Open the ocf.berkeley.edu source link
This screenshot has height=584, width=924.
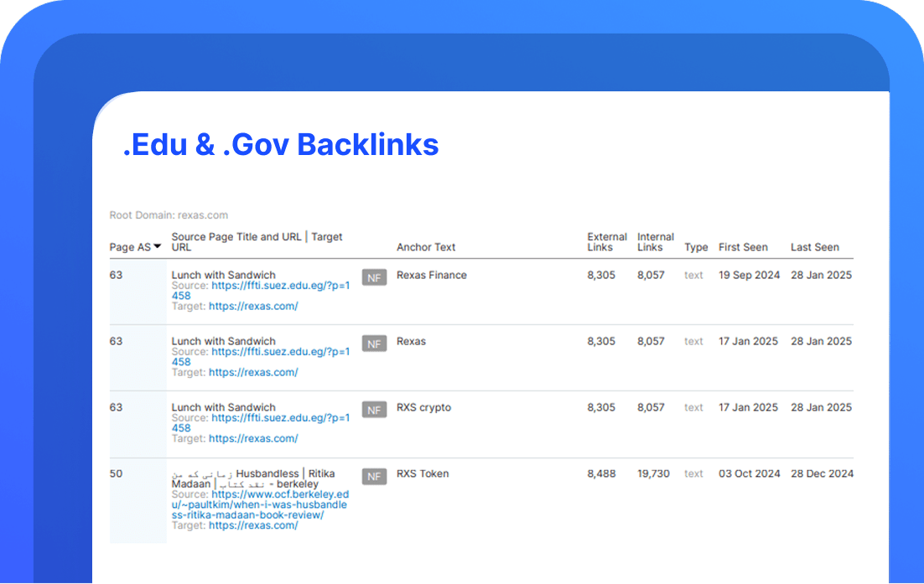coord(261,504)
